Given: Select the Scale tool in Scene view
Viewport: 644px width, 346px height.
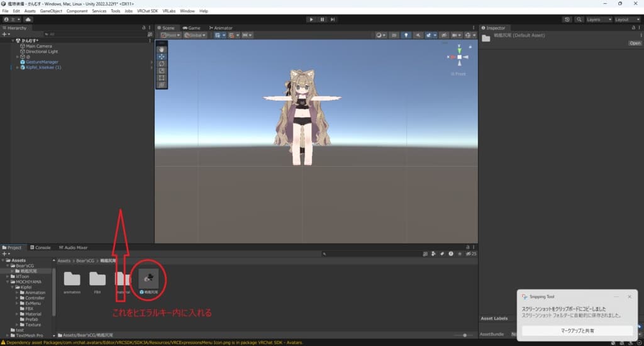Looking at the screenshot, I should tap(162, 70).
